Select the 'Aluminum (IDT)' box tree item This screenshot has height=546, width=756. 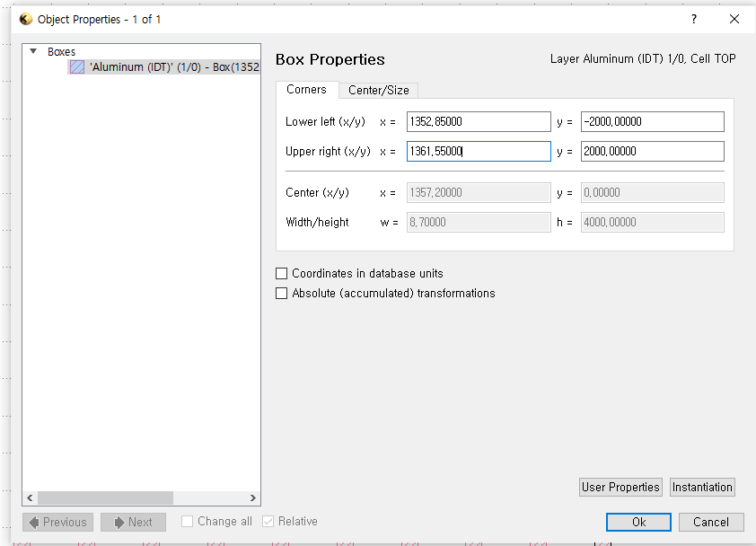tap(164, 67)
